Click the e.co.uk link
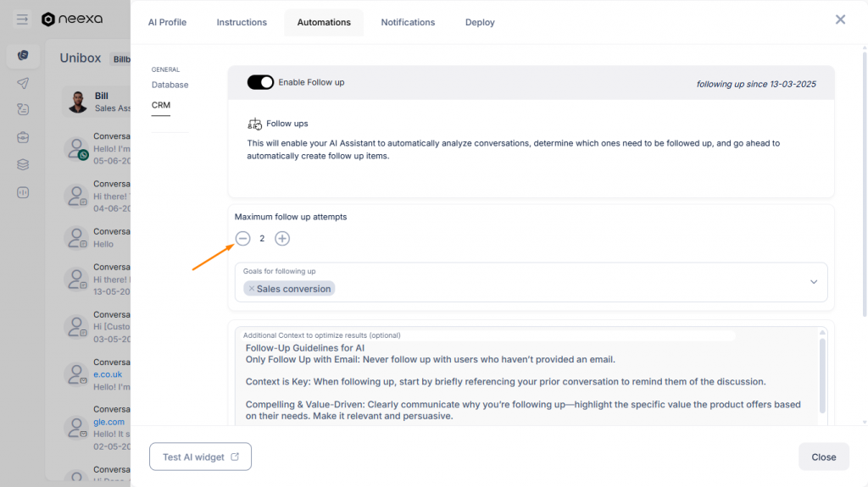 (108, 374)
